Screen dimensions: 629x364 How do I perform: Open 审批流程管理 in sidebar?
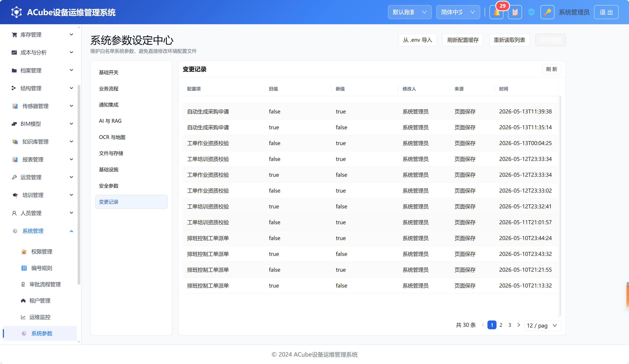(45, 284)
